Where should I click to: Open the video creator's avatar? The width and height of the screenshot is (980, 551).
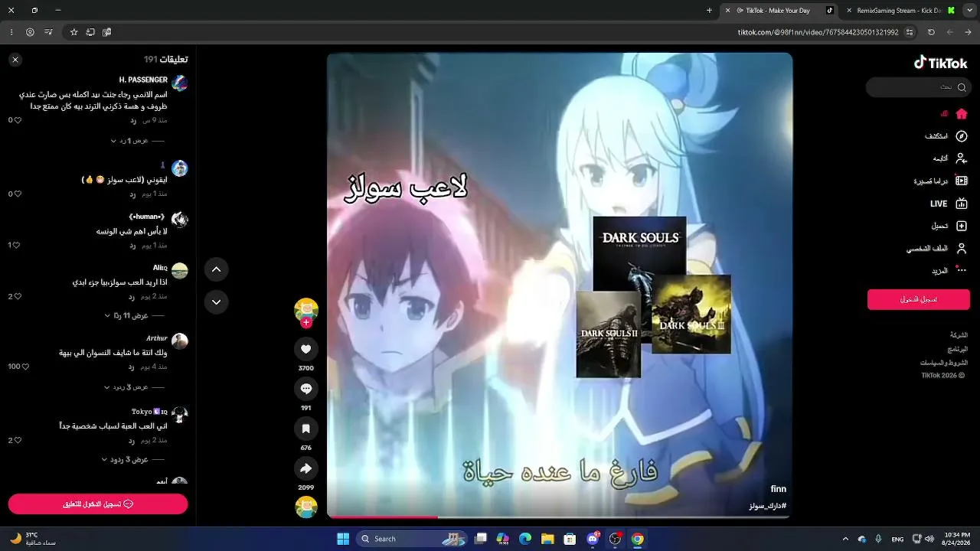[306, 308]
